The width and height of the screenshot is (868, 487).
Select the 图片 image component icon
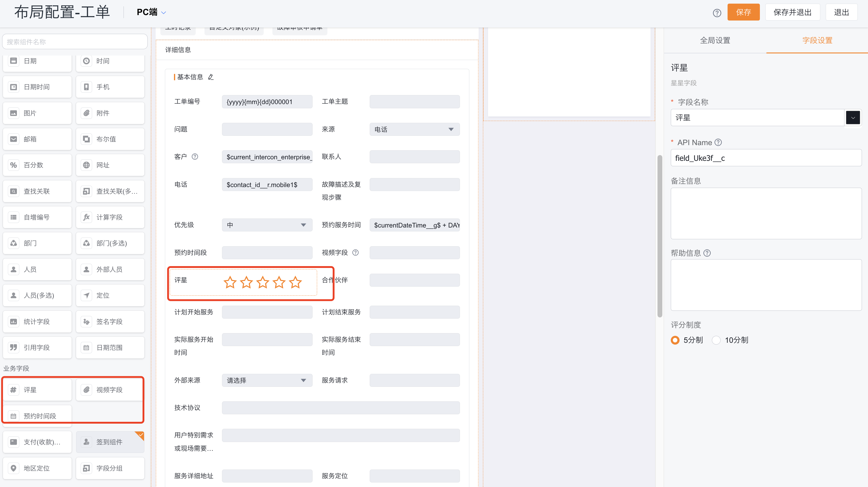(14, 113)
